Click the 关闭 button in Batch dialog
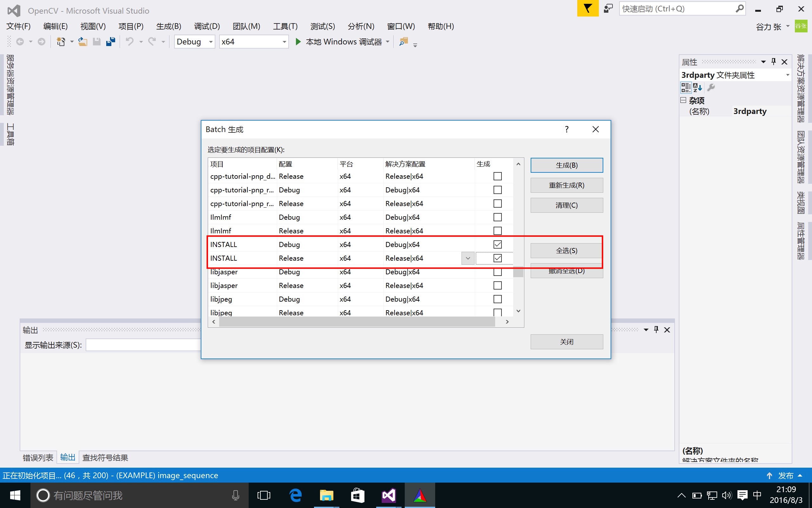This screenshot has height=508, width=812. click(566, 342)
